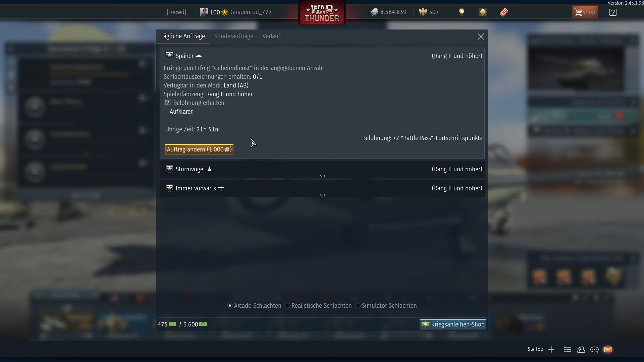Click the Belohnung erhalten info question icon
644x362 pixels.
pos(168,103)
